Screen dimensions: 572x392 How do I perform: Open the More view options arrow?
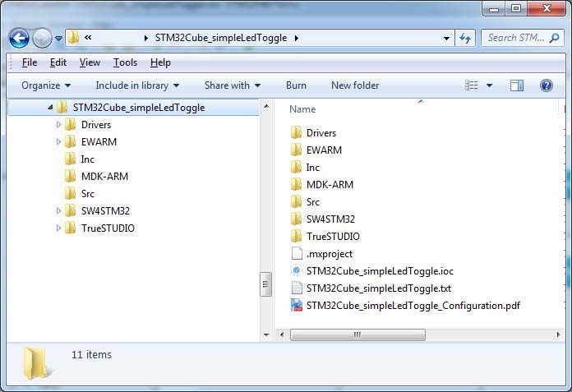489,85
